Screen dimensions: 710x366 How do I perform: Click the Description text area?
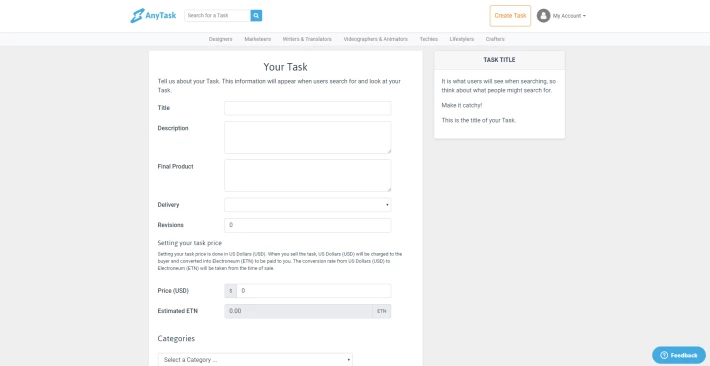point(307,137)
